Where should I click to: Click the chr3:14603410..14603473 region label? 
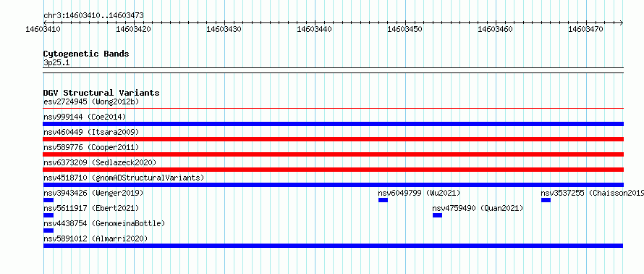click(x=93, y=16)
